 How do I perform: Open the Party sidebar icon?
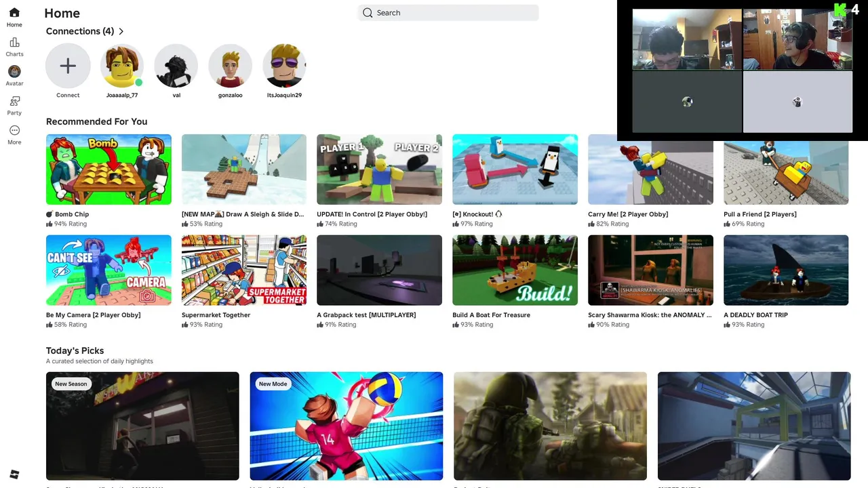click(14, 101)
